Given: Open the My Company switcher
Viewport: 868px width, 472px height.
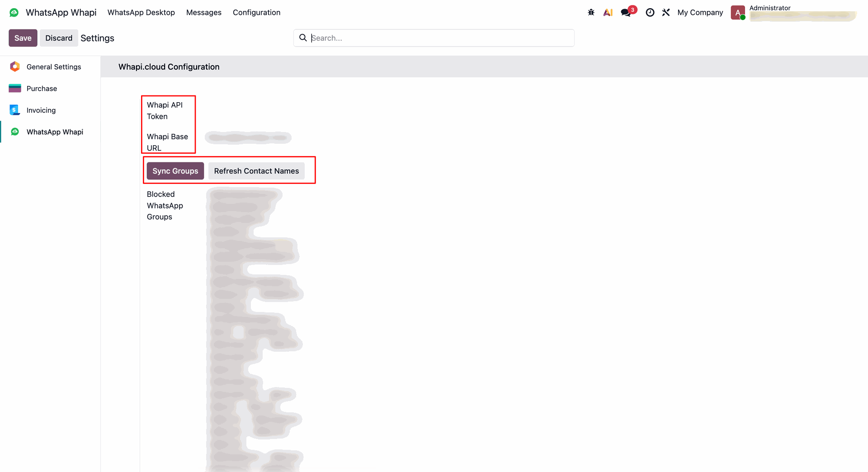Looking at the screenshot, I should 700,13.
